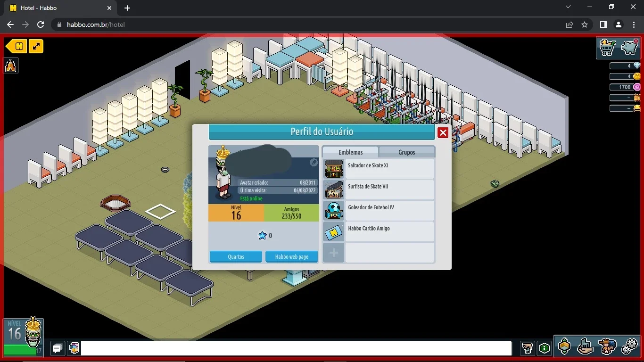Click the hand placing furniture icon

point(528,348)
